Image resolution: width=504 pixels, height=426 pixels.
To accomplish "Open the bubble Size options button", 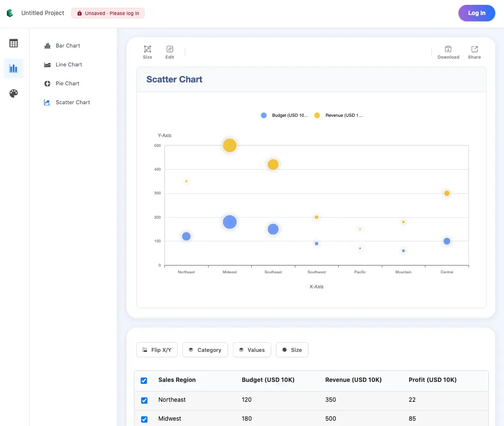I will (292, 349).
